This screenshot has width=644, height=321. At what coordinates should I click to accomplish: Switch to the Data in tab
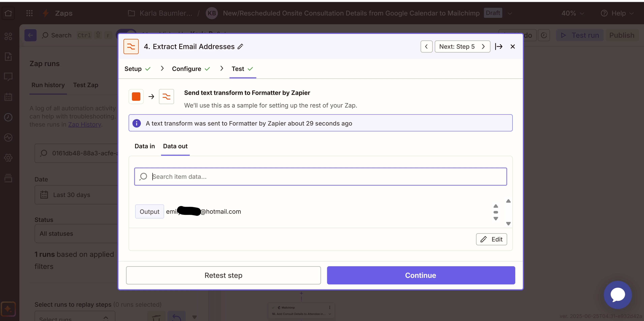coord(145,146)
